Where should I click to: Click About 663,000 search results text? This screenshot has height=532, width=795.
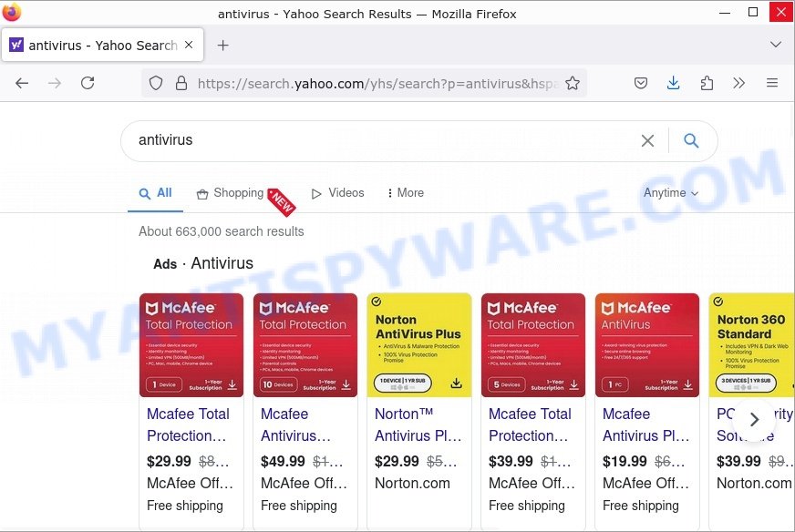click(222, 231)
